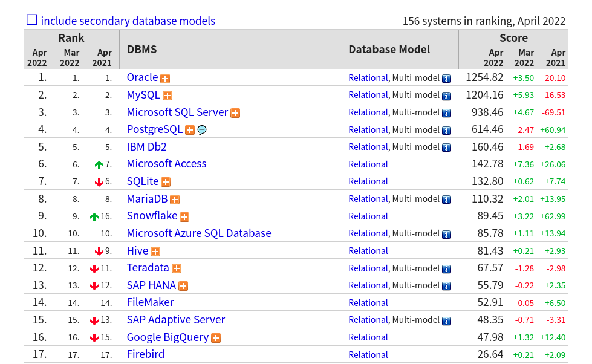Click the orange plus next to Microsoft SQL Server
The image size is (592, 364).
[x=235, y=113]
